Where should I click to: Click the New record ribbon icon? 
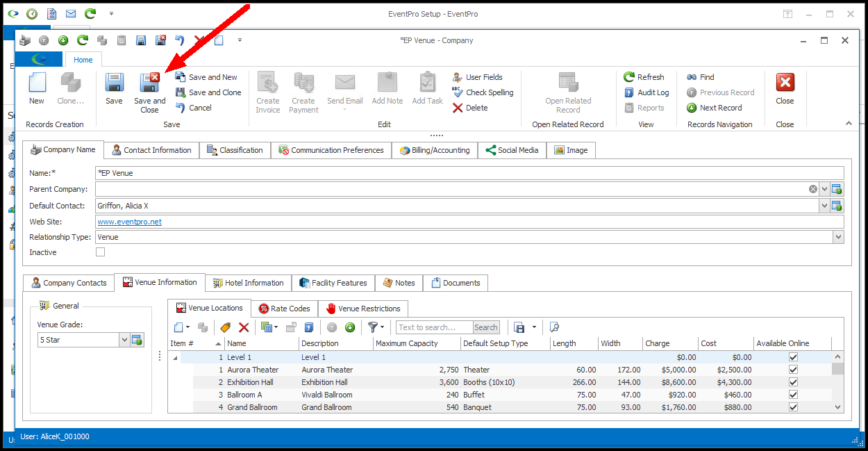37,83
